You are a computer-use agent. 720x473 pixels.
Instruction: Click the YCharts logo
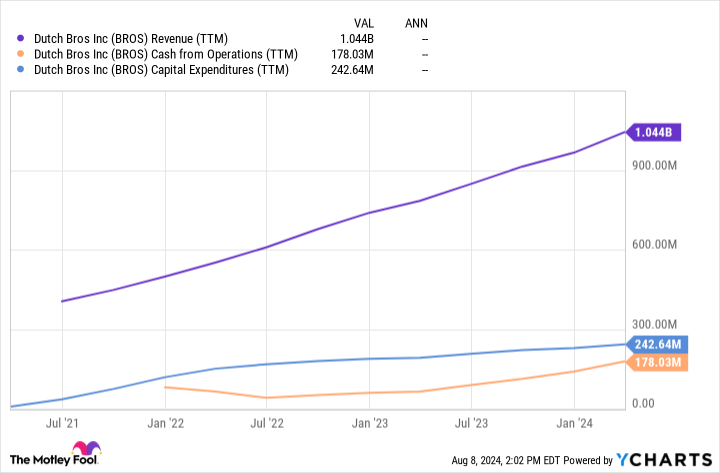(664, 460)
